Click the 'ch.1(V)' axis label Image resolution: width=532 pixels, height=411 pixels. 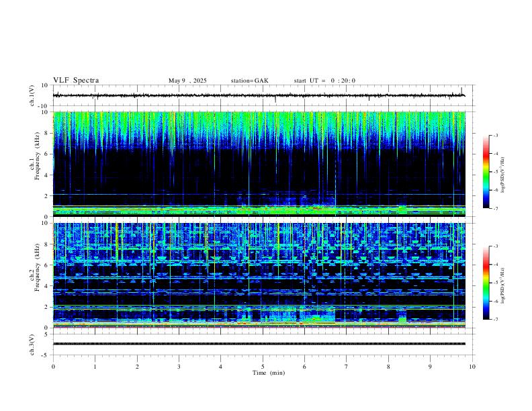[32, 95]
